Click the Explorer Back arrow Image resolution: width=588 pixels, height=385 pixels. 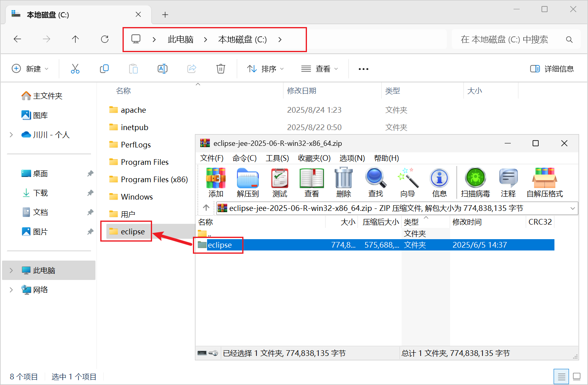pyautogui.click(x=17, y=39)
